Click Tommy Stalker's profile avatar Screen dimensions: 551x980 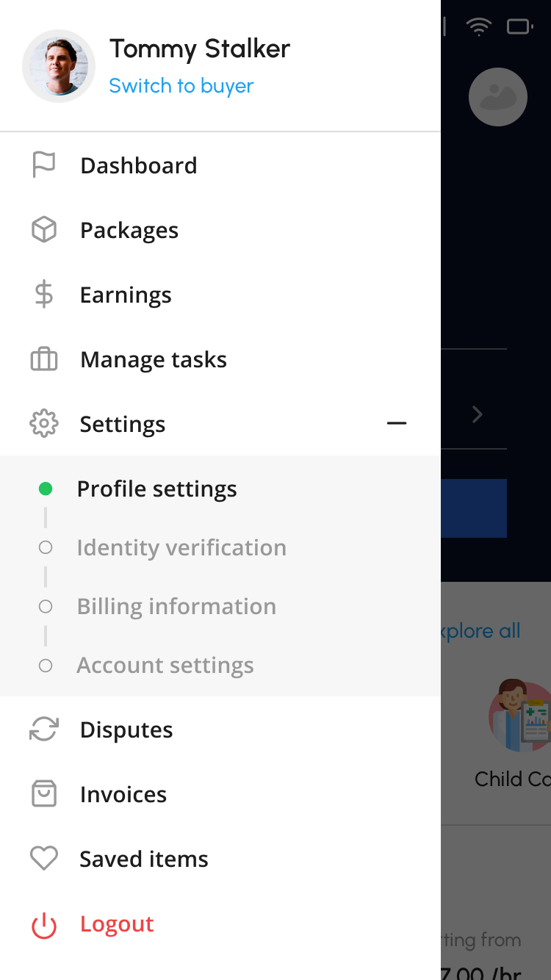[59, 66]
